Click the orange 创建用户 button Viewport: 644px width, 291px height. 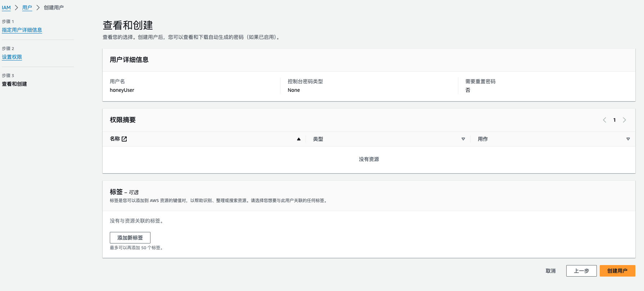point(617,271)
